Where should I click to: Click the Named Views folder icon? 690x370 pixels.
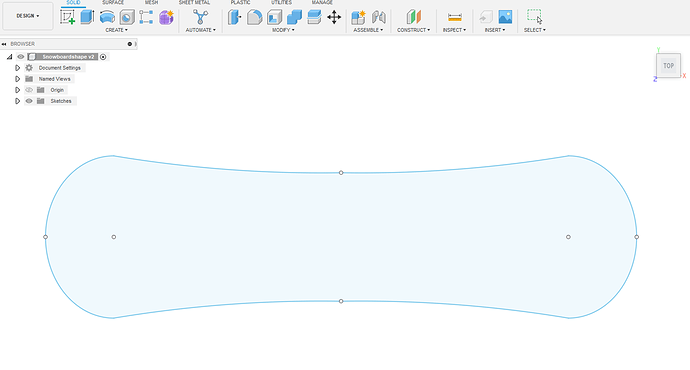tap(29, 79)
